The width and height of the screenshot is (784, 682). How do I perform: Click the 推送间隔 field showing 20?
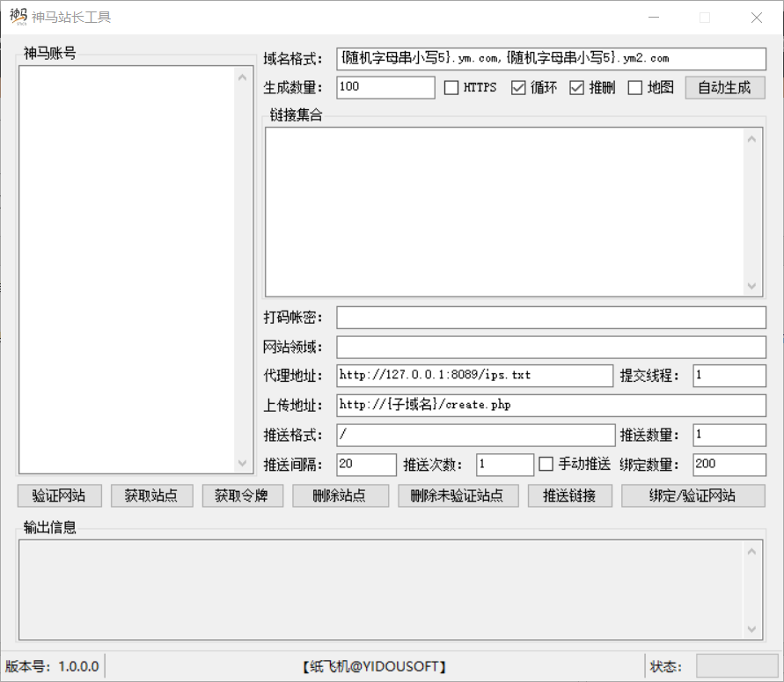pos(367,465)
